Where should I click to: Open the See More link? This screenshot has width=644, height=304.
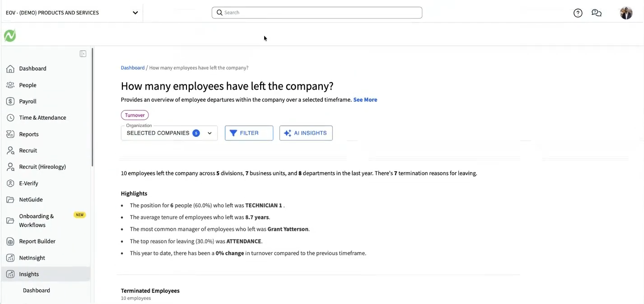[365, 100]
